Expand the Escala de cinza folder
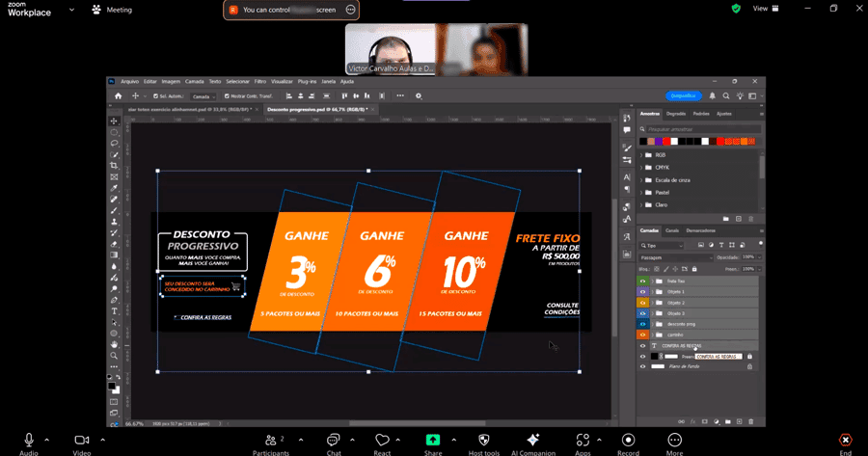Screen dimensions: 868x456 pyautogui.click(x=641, y=180)
